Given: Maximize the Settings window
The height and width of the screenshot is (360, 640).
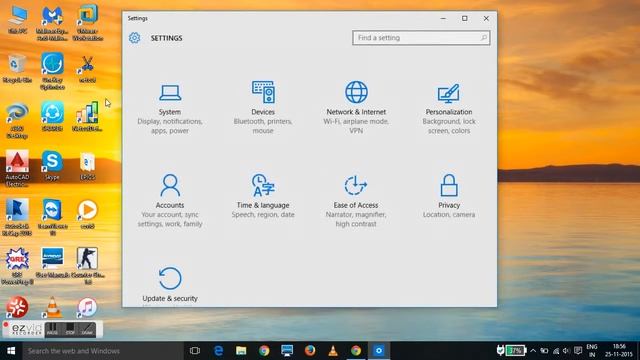Looking at the screenshot, I should (464, 18).
